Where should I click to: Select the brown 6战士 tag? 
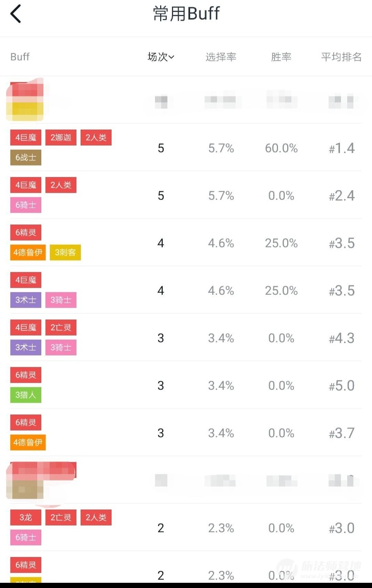(x=26, y=157)
